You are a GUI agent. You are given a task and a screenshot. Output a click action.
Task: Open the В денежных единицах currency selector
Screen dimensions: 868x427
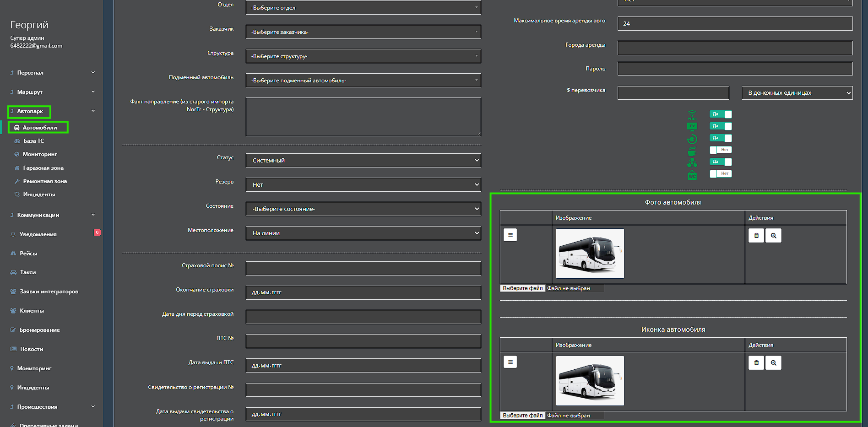(x=797, y=93)
